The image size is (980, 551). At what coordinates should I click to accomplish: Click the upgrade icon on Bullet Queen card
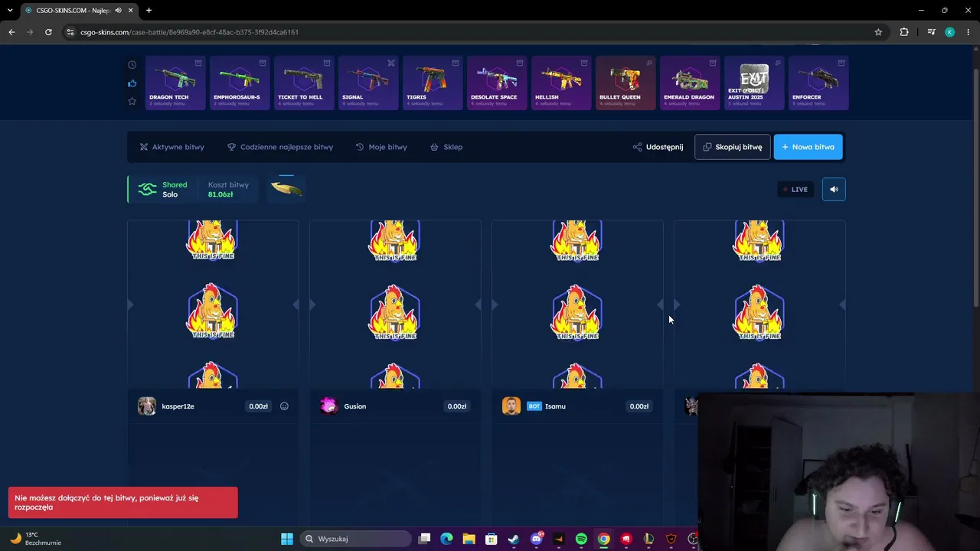(x=649, y=63)
